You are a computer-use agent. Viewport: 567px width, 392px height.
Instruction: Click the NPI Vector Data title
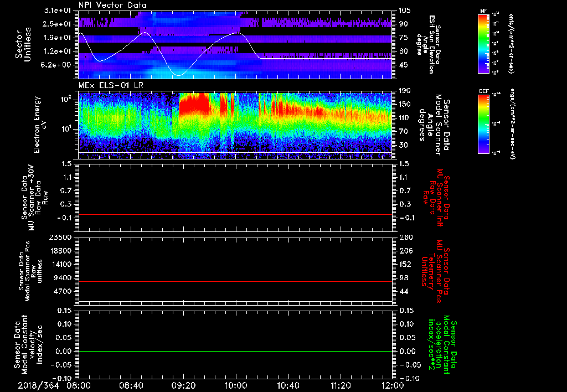(112, 5)
